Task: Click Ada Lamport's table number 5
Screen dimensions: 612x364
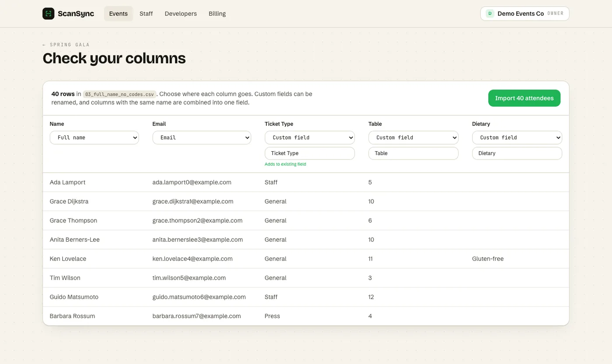Action: 370,182
